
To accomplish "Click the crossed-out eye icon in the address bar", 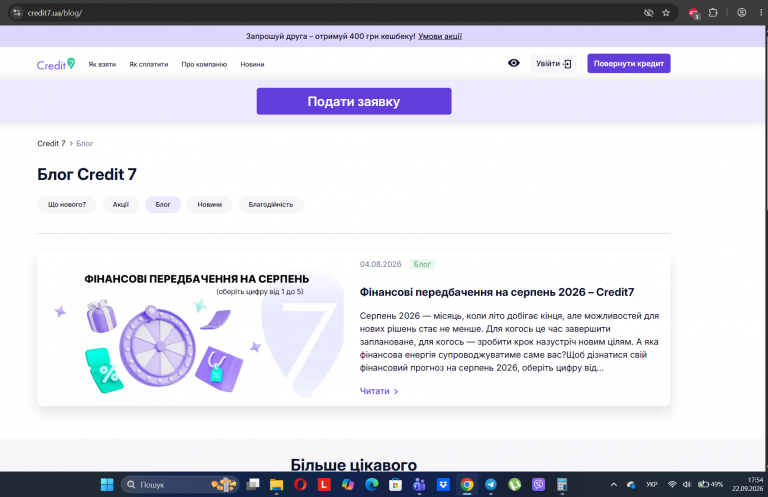I will (648, 13).
